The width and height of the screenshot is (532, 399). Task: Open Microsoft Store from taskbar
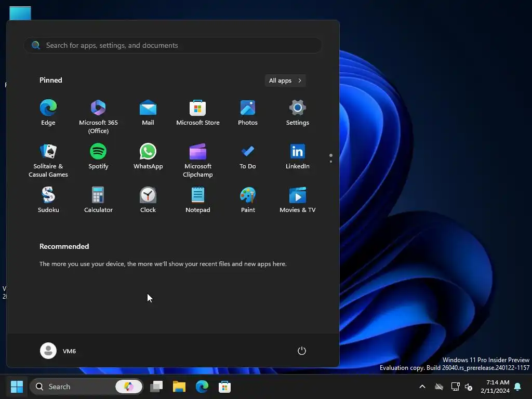point(224,387)
